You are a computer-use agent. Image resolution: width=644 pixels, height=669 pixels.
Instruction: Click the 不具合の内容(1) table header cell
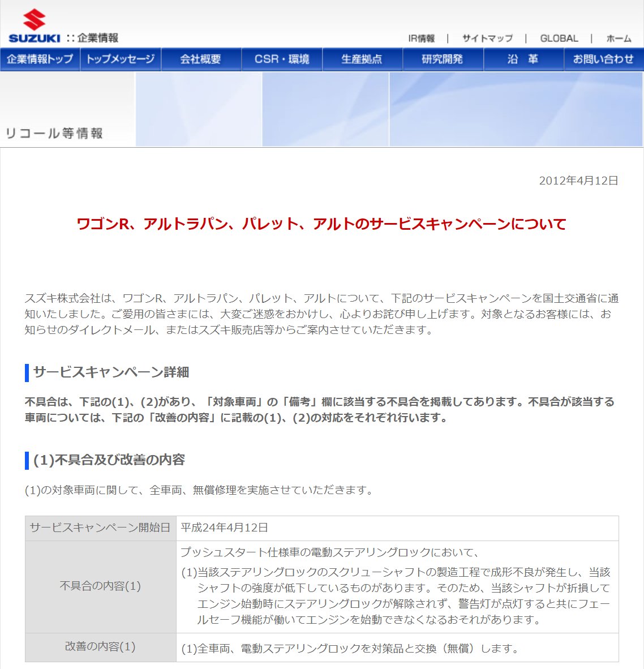point(101,587)
